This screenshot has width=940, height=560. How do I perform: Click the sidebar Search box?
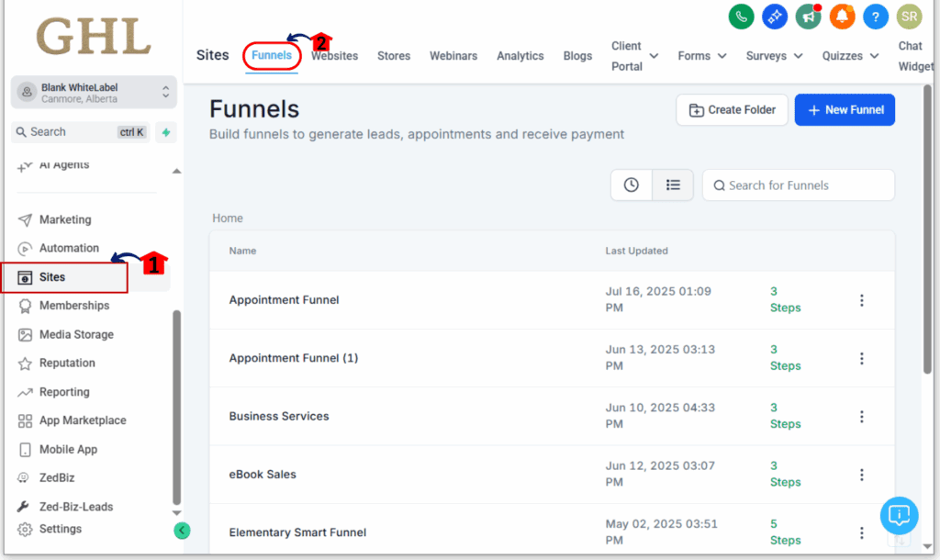point(81,132)
